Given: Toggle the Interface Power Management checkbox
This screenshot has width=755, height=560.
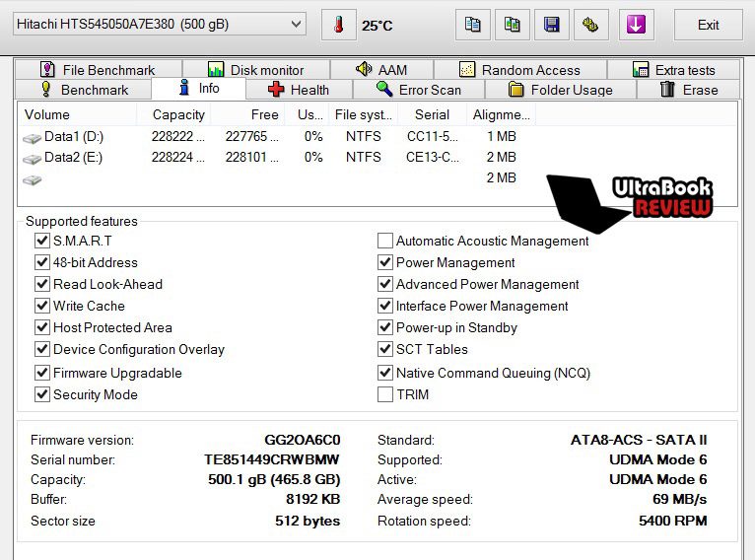Looking at the screenshot, I should pos(385,306).
